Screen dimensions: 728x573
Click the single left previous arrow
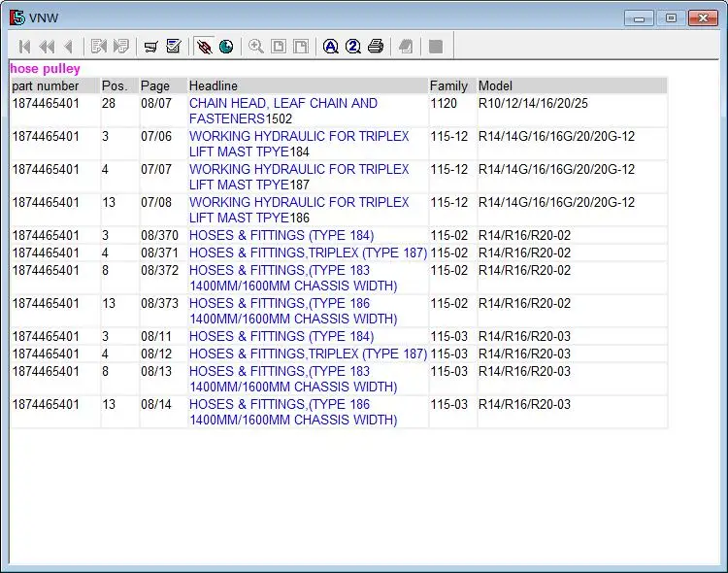69,47
